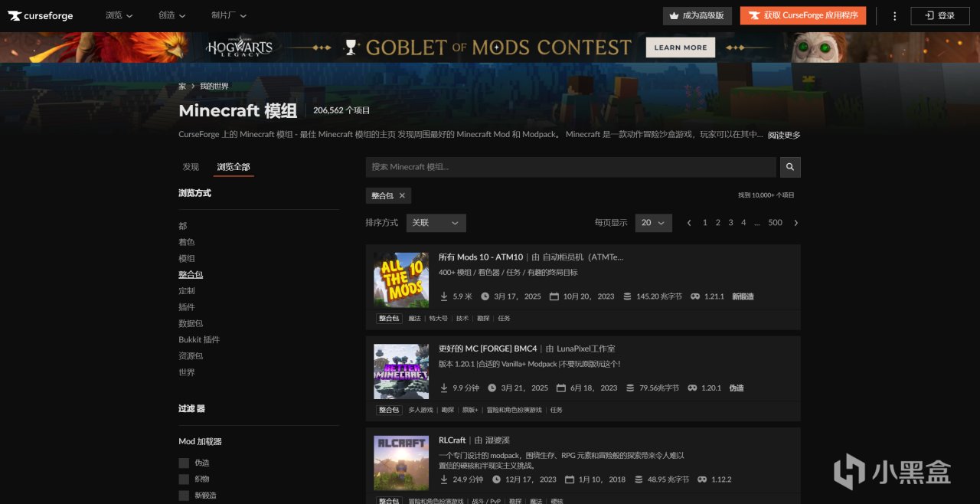980x504 pixels.
Task: Switch to the 浏览全部 tab
Action: 234,167
